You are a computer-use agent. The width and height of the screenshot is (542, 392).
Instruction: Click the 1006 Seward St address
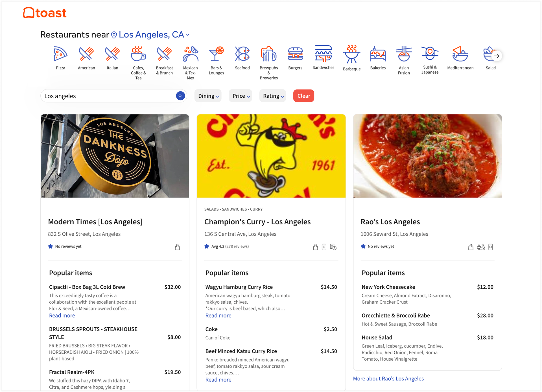coord(394,234)
